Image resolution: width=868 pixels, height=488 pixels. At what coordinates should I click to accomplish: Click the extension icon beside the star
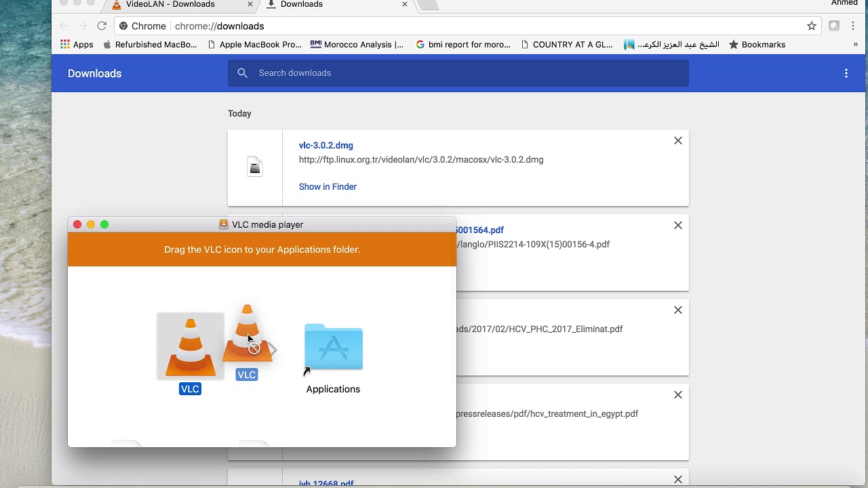834,26
